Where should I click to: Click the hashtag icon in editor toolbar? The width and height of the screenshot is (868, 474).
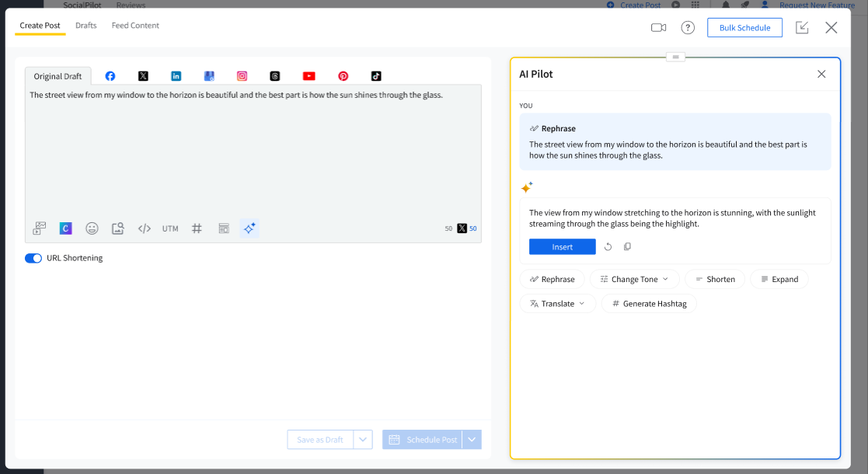pos(197,228)
